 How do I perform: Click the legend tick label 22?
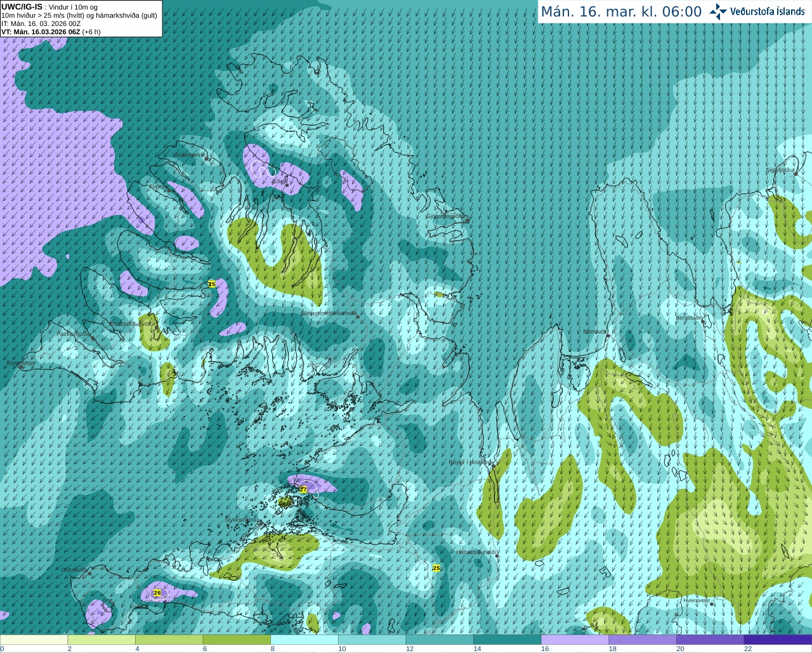point(748,649)
